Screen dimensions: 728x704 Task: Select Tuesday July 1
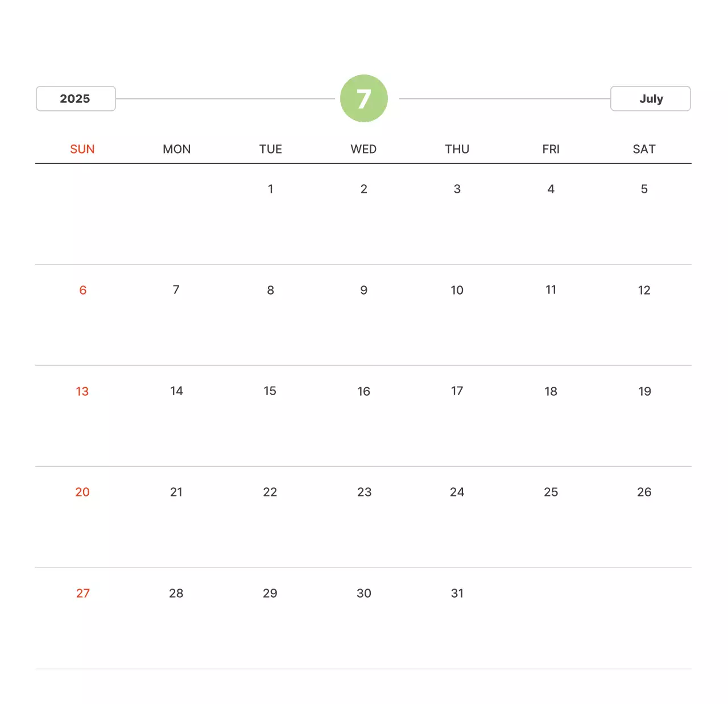tap(271, 189)
